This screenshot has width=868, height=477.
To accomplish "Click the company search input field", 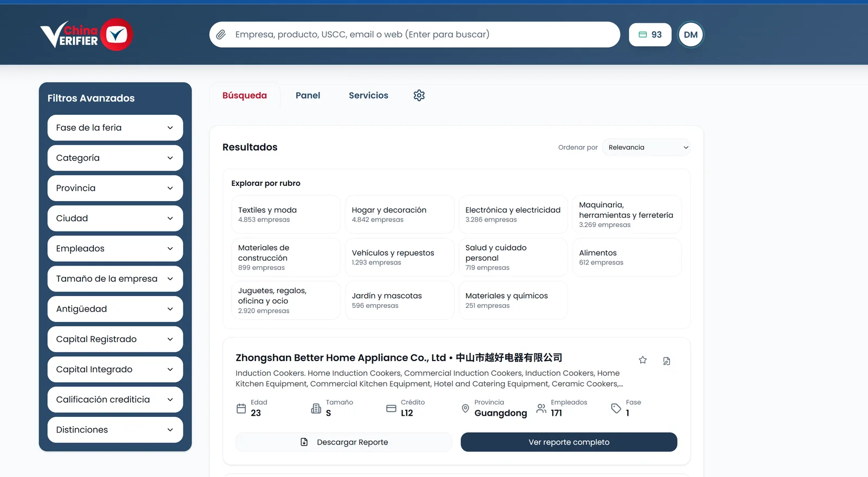I will pos(415,35).
